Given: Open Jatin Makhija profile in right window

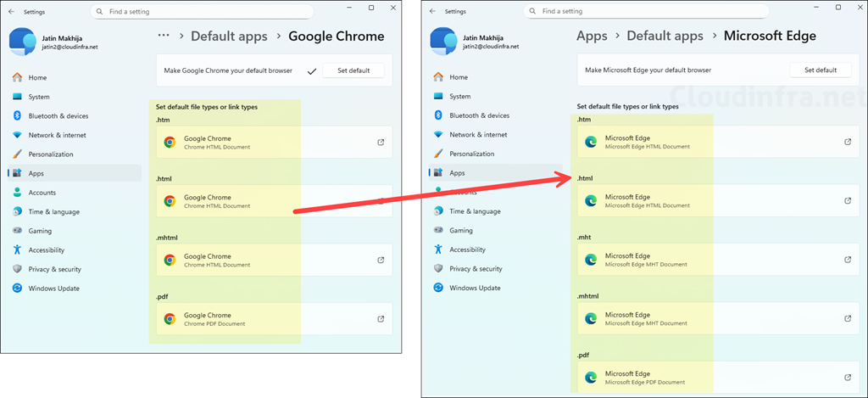Looking at the screenshot, I should point(475,42).
